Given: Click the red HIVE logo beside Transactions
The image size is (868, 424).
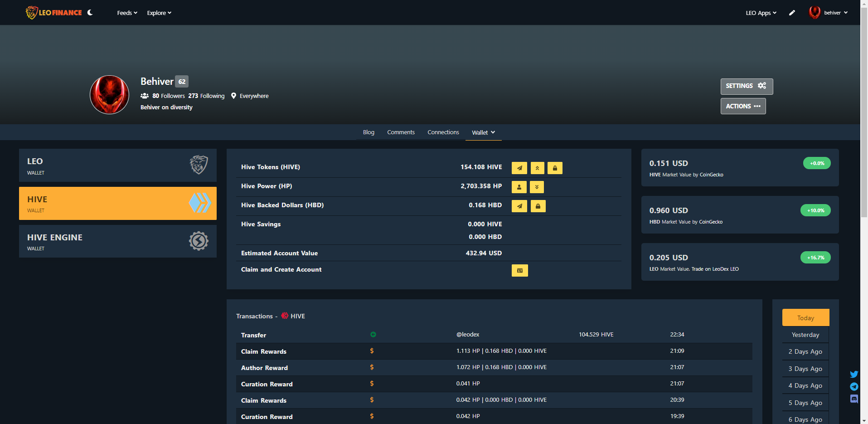Looking at the screenshot, I should click(285, 316).
